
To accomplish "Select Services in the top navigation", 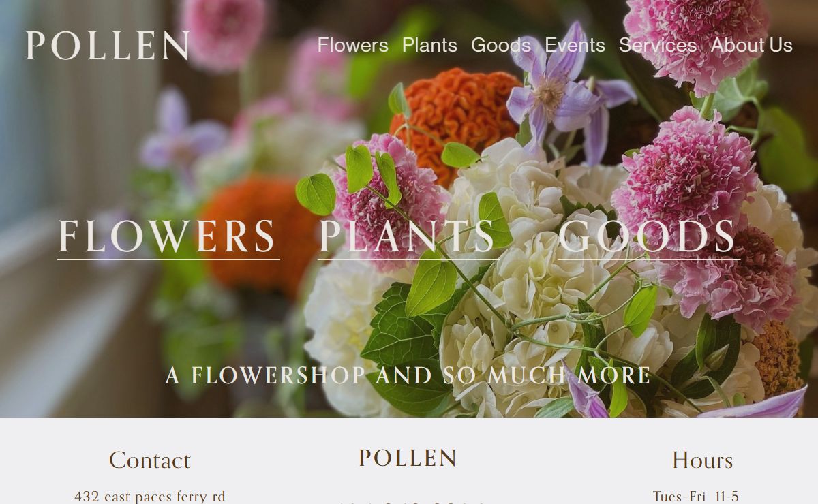I will click(658, 45).
